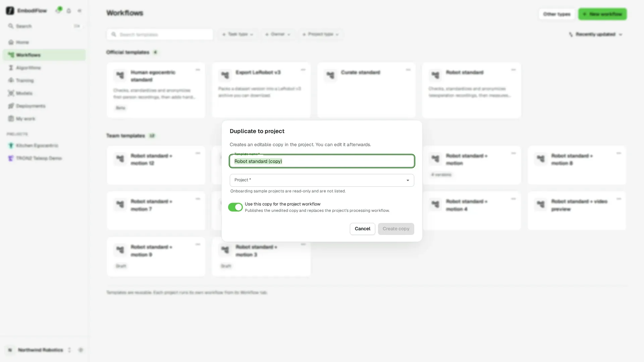Open Algorithms in the sidebar

pos(44,68)
